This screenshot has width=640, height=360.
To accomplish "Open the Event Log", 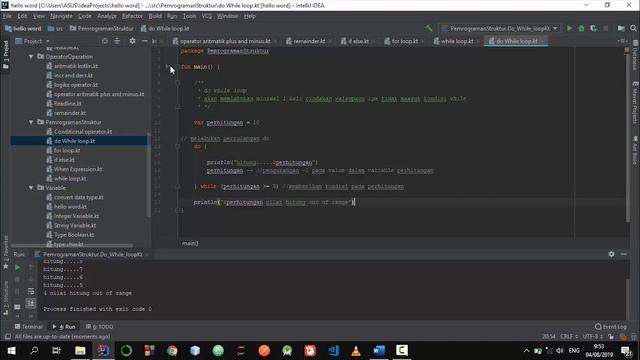I will [x=611, y=327].
